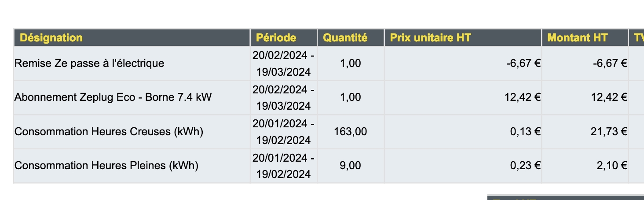
Task: Click the 0,23 € unit price
Action: [x=525, y=166]
